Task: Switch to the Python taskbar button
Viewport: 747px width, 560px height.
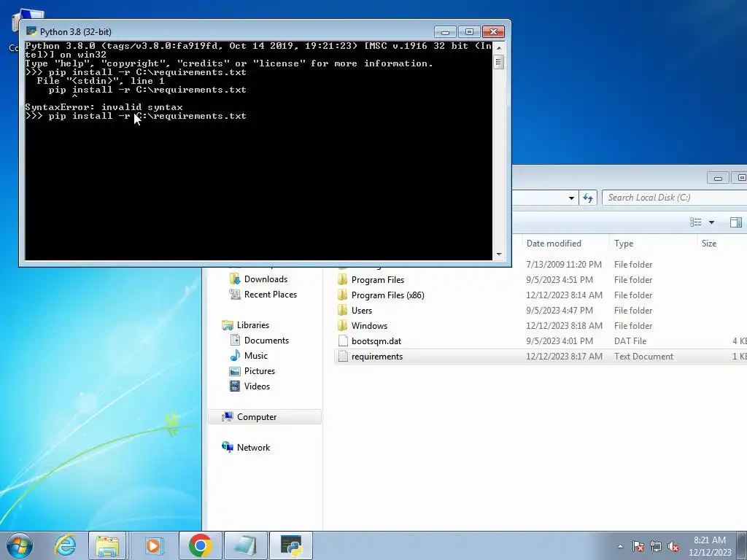Action: tap(291, 545)
